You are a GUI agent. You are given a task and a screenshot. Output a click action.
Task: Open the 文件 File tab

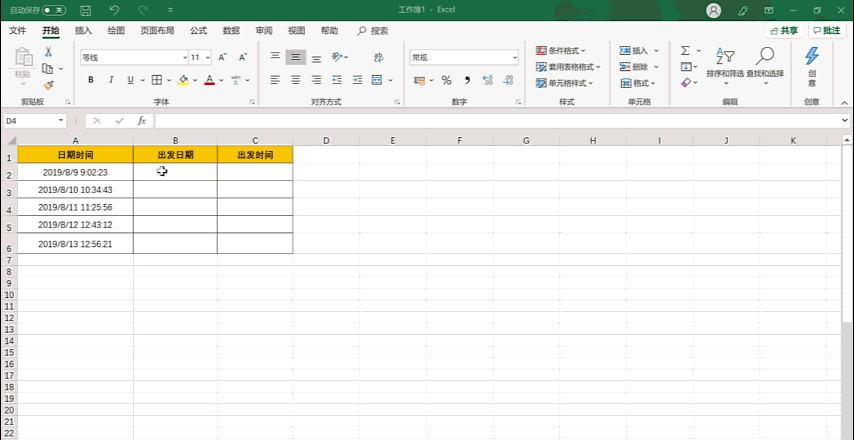(x=18, y=30)
